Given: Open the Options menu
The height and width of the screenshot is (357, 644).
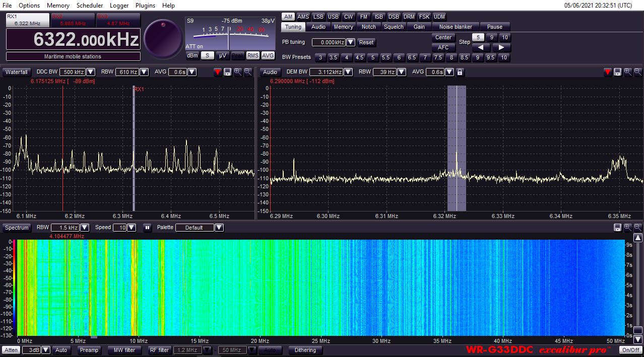Looking at the screenshot, I should [x=29, y=6].
